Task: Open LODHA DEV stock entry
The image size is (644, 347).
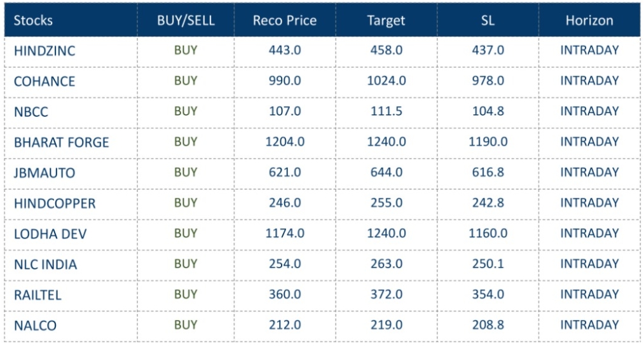Action: (x=50, y=234)
